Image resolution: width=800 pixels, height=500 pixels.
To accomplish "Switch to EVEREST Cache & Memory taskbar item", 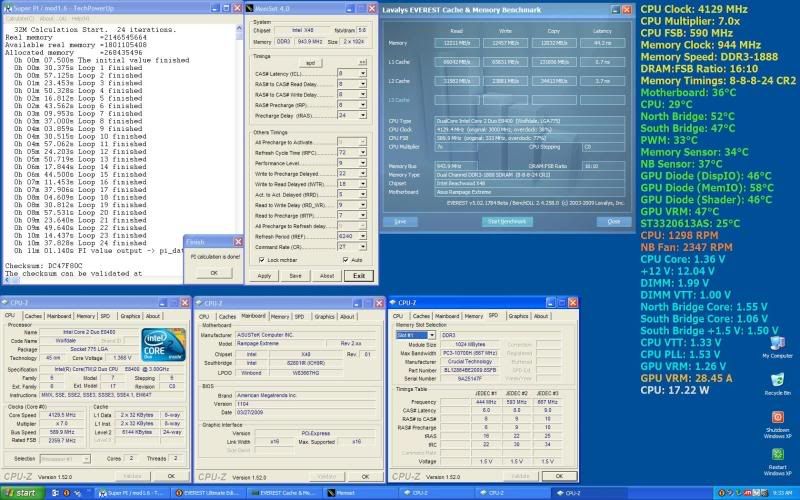I will click(x=283, y=493).
